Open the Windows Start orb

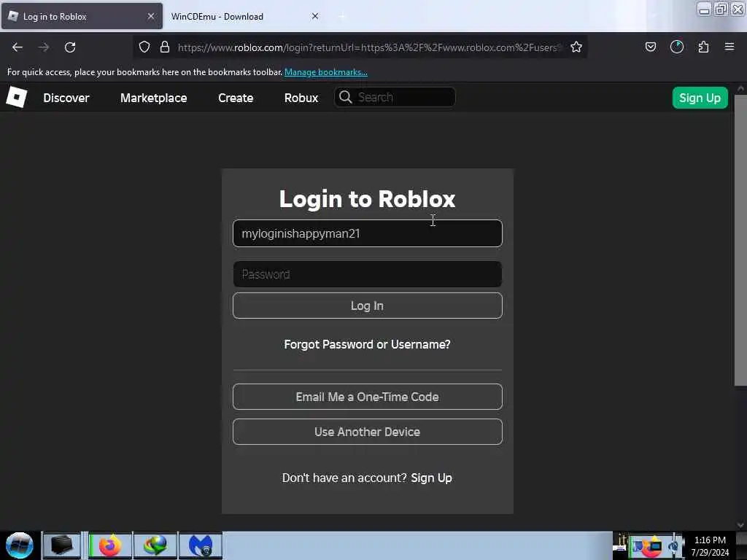(20, 545)
